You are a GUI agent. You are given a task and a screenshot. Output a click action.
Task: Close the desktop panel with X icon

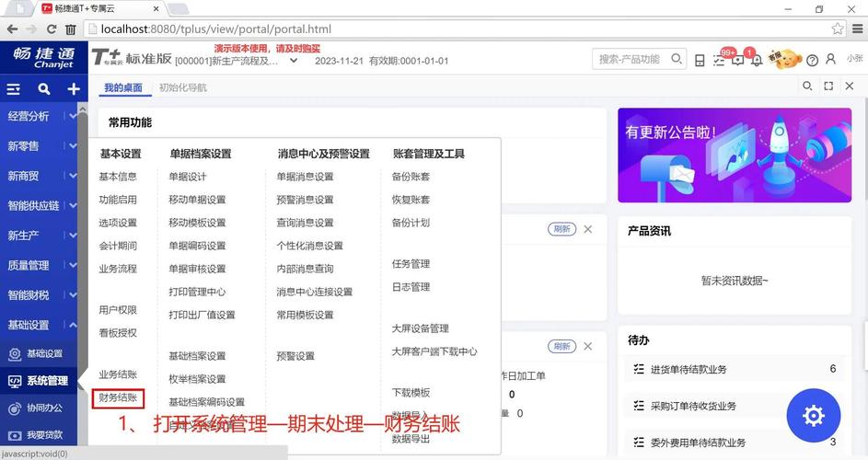pyautogui.click(x=850, y=86)
